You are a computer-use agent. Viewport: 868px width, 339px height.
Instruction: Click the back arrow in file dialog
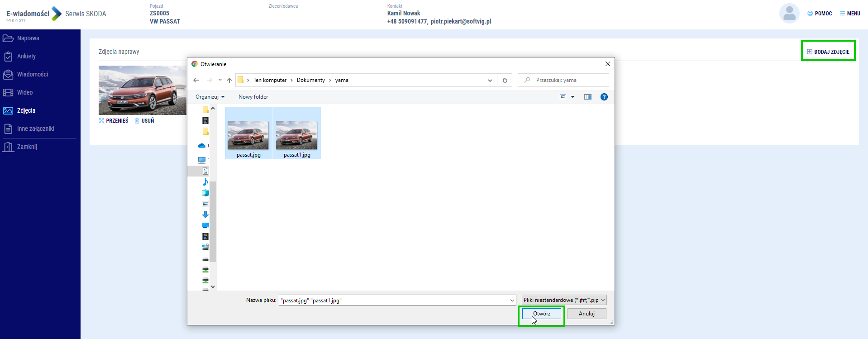tap(196, 80)
